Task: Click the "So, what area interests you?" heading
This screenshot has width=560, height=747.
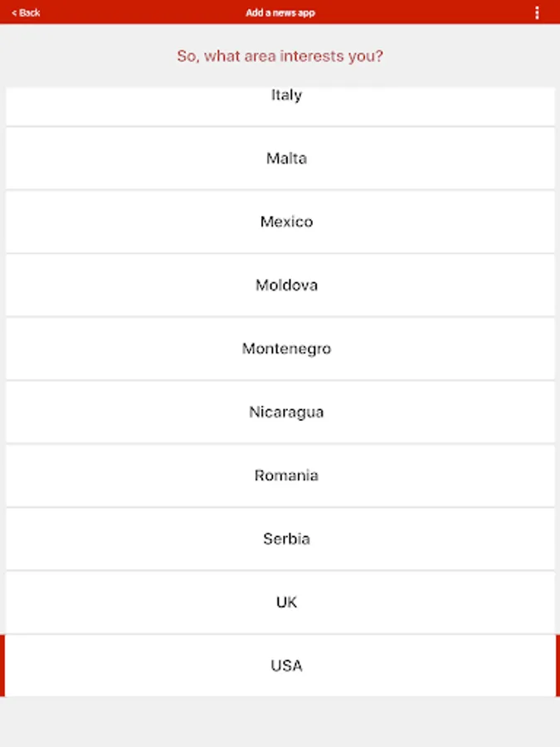Action: click(280, 56)
